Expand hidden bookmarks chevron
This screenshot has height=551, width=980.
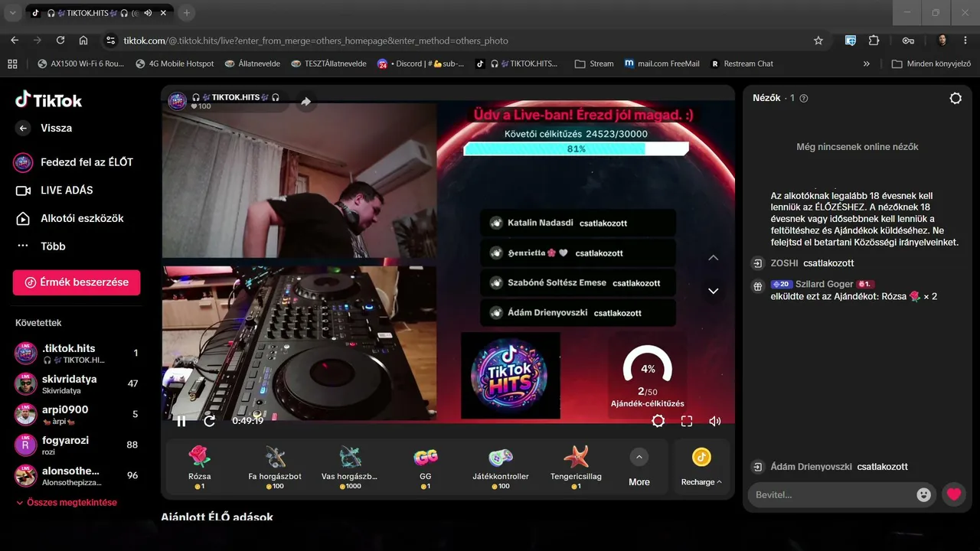pyautogui.click(x=867, y=64)
